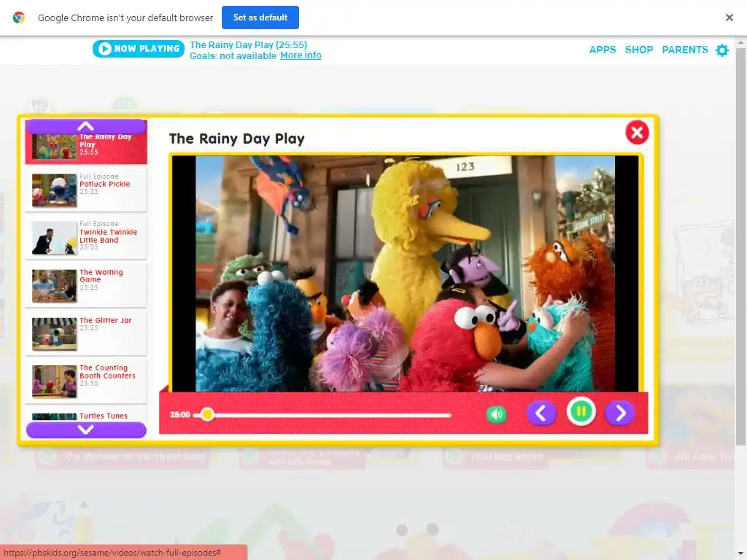The height and width of the screenshot is (560, 747).
Task: Click The Waiting Game title text
Action: [101, 276]
